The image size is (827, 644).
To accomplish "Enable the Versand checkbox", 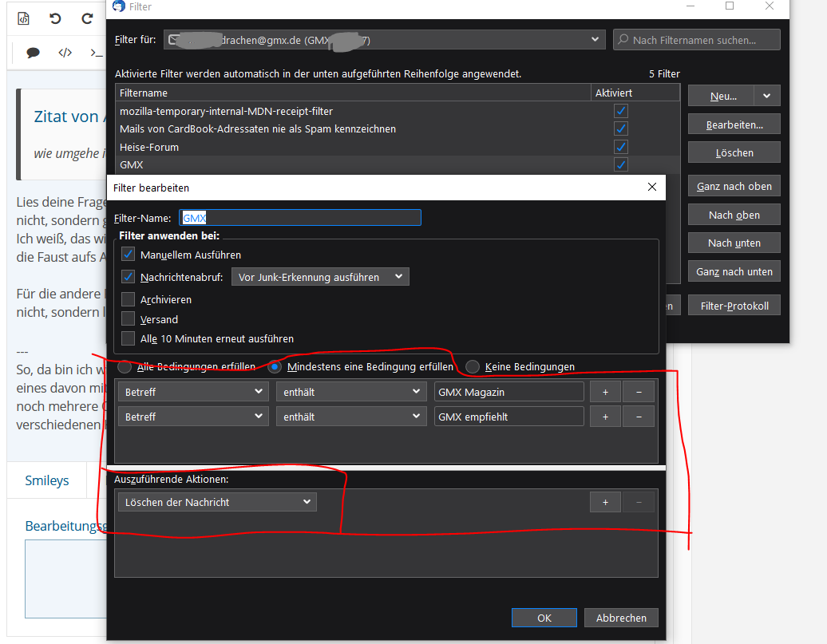I will click(129, 319).
